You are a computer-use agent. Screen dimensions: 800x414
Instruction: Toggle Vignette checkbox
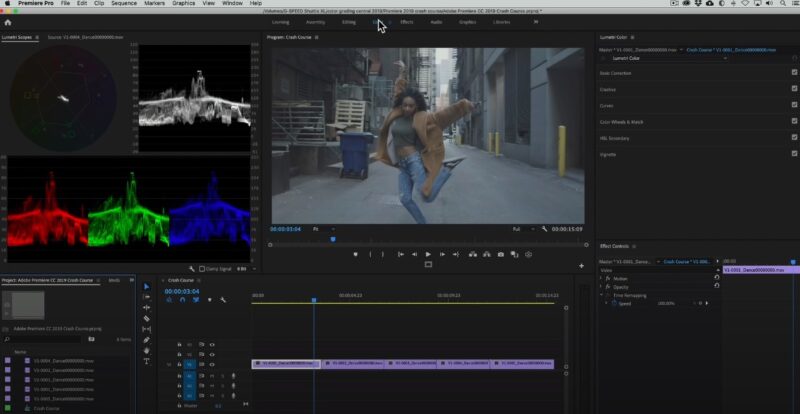pos(794,154)
